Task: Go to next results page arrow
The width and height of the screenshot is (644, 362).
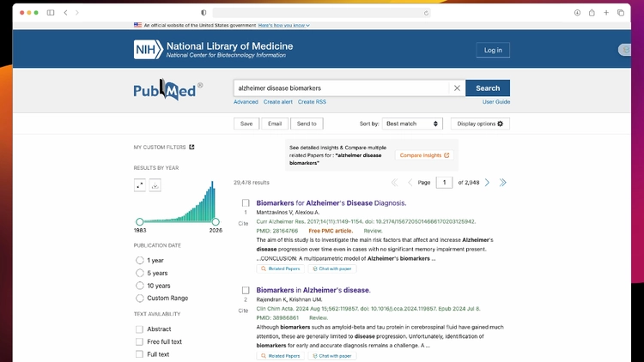Action: coord(487,182)
